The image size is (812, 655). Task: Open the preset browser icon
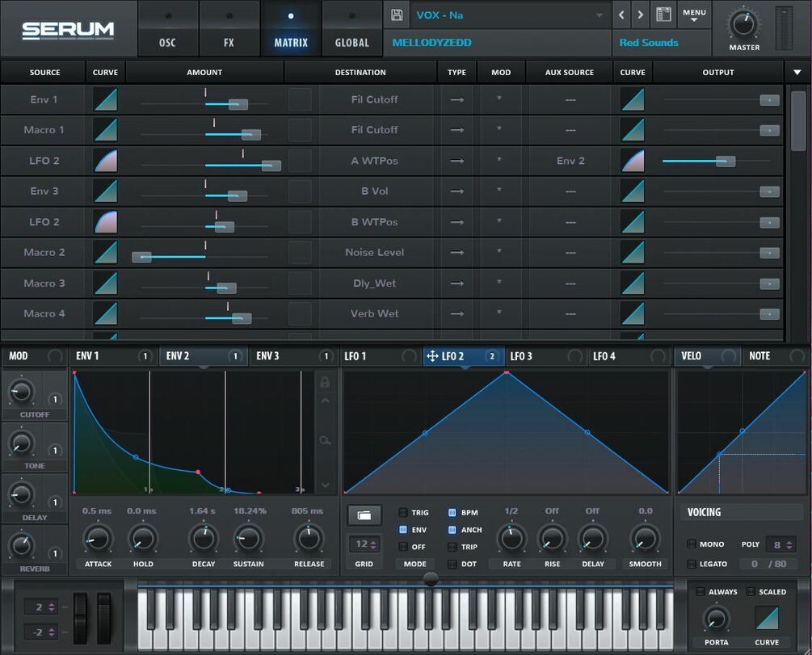[664, 15]
